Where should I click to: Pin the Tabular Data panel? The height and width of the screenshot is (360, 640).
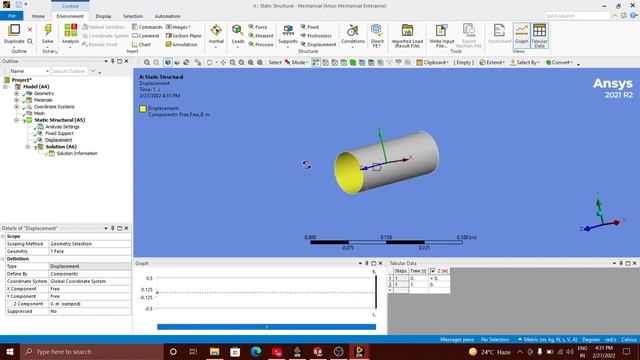(621, 263)
